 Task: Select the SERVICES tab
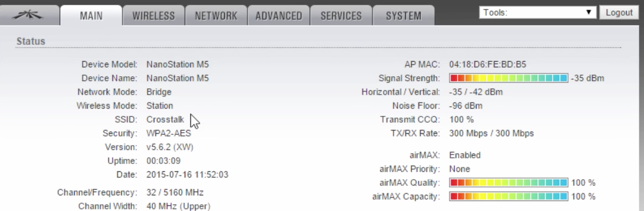pyautogui.click(x=341, y=16)
